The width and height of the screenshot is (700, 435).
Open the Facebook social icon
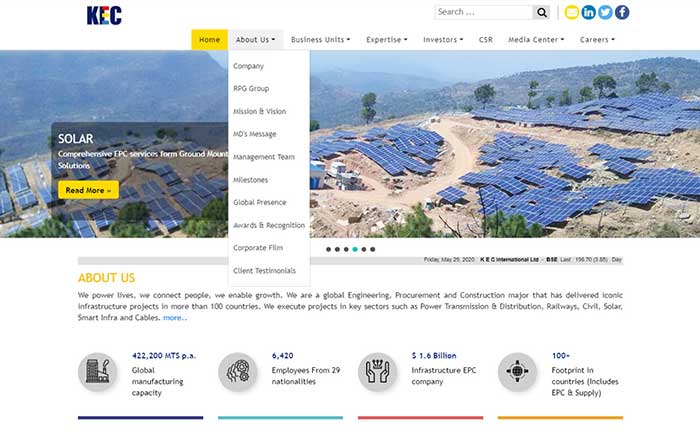tap(622, 12)
